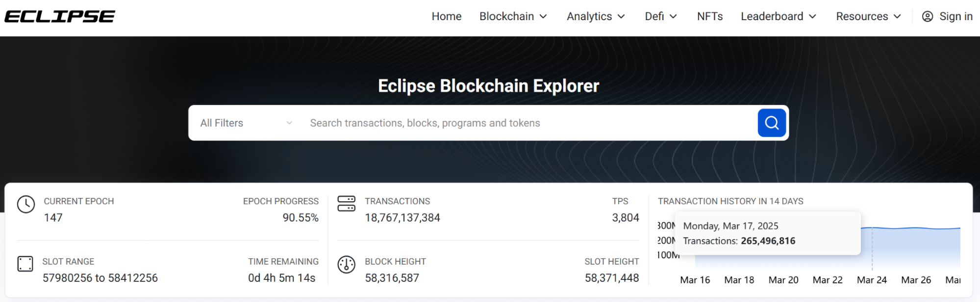Image resolution: width=980 pixels, height=302 pixels.
Task: Click the clock icon beside Current Epoch
Action: pos(26,204)
